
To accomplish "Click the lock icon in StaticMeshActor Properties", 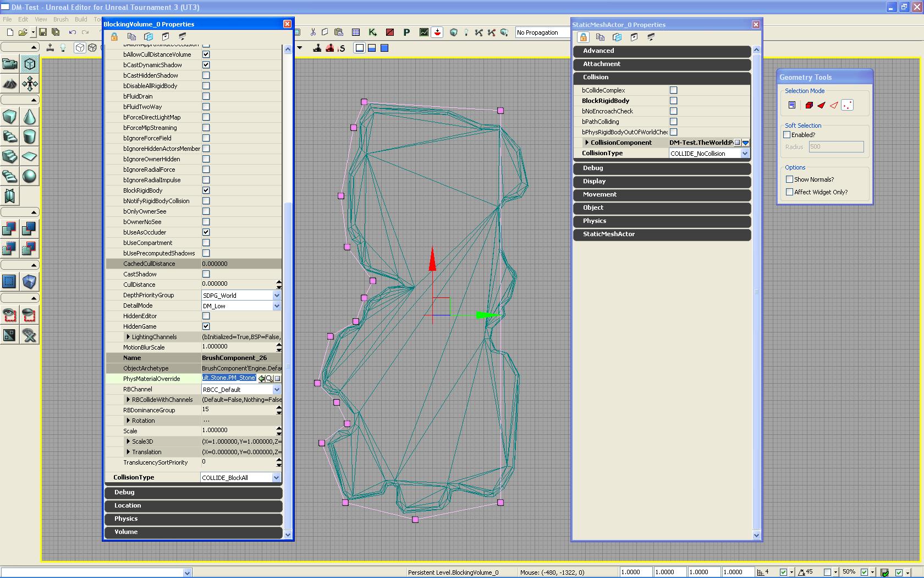I will [583, 37].
